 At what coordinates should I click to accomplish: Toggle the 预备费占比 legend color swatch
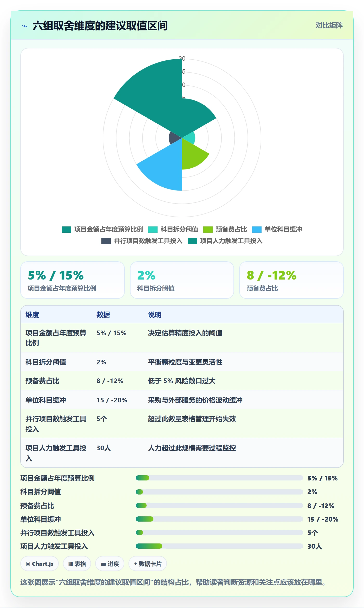(208, 230)
